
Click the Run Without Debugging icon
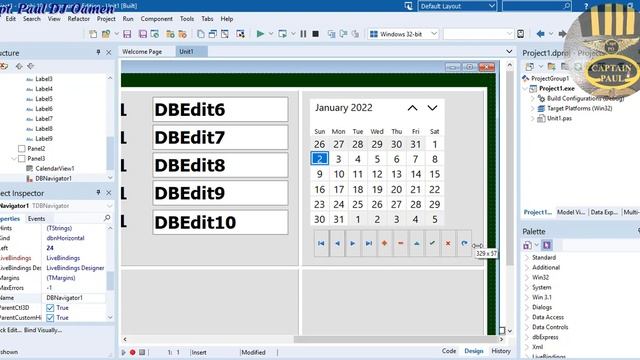pyautogui.click(x=282, y=34)
